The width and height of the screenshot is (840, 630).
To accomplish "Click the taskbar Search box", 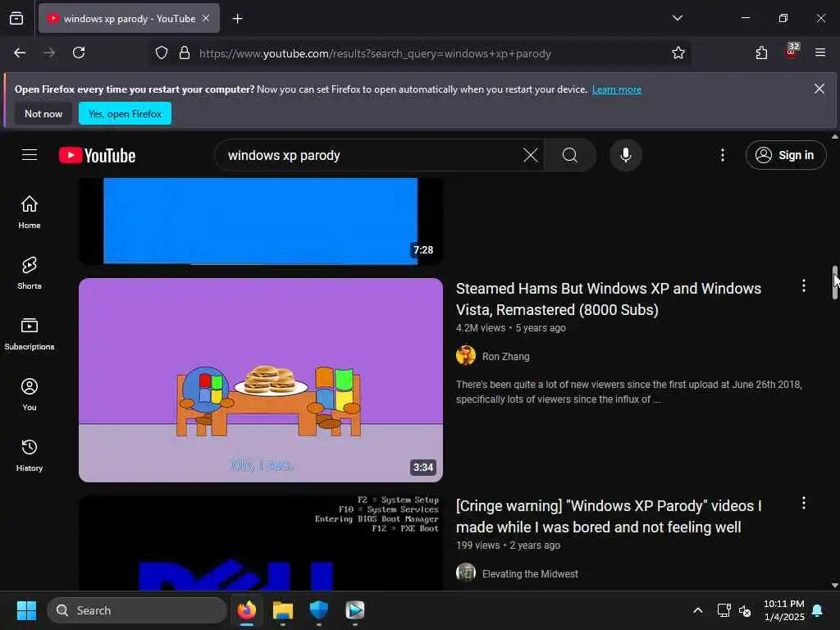I will pos(137,610).
